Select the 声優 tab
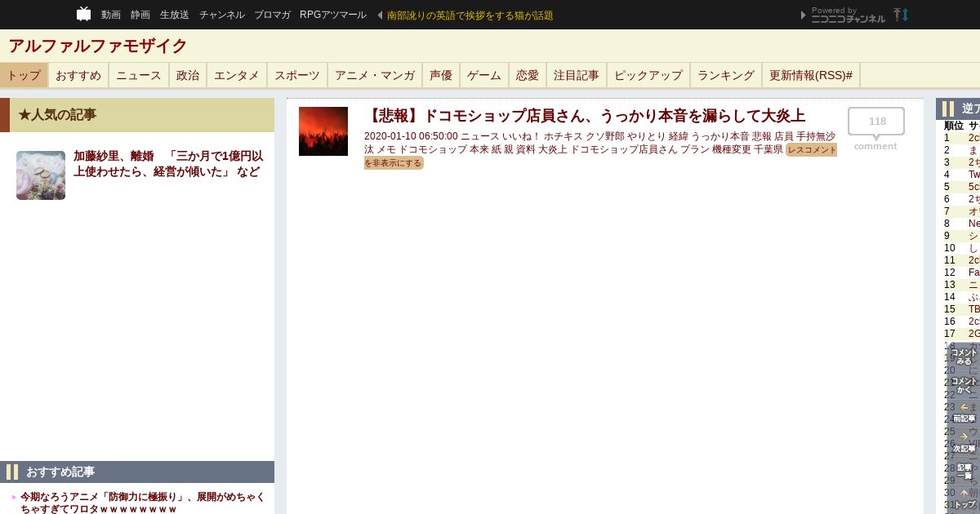Viewport: 980px width, 514px height. [441, 75]
